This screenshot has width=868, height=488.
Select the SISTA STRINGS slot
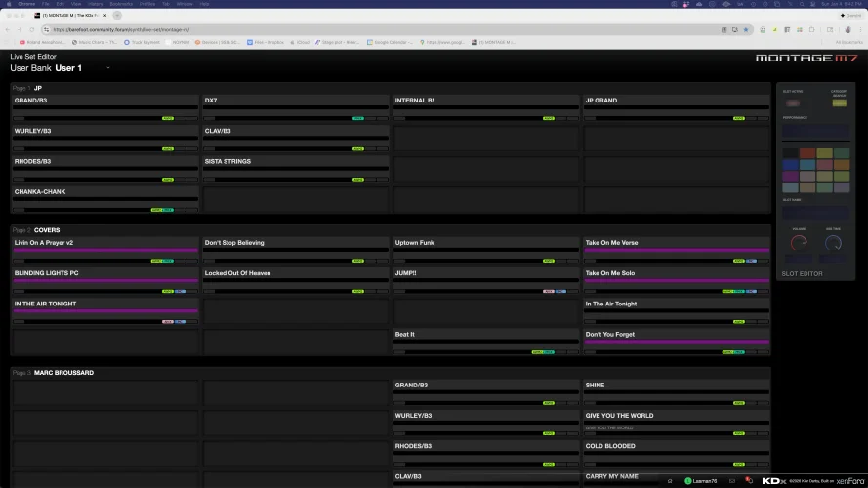pyautogui.click(x=296, y=169)
